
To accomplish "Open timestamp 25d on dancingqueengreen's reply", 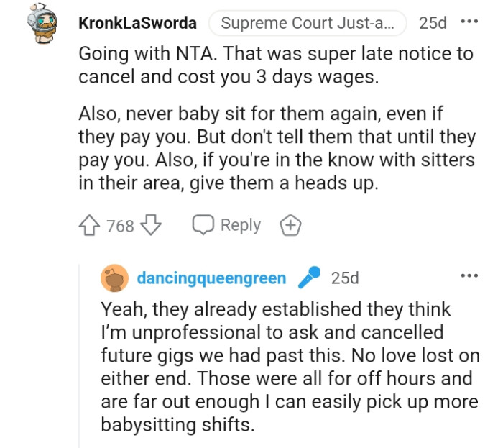I will (345, 278).
